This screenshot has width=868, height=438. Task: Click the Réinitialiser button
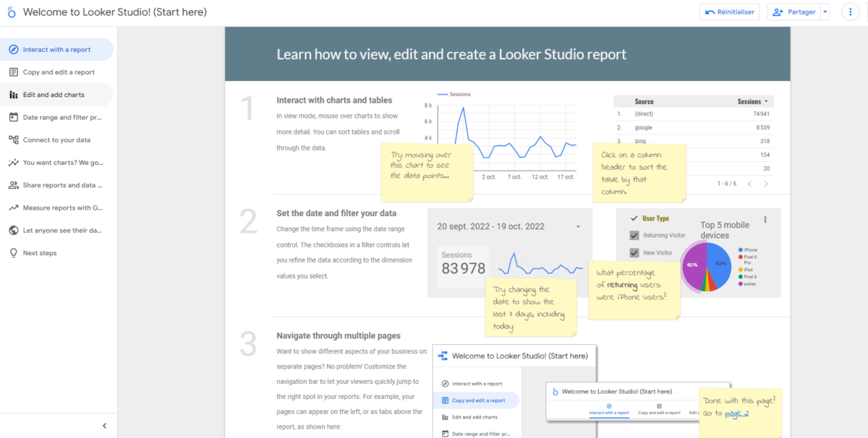(x=729, y=12)
